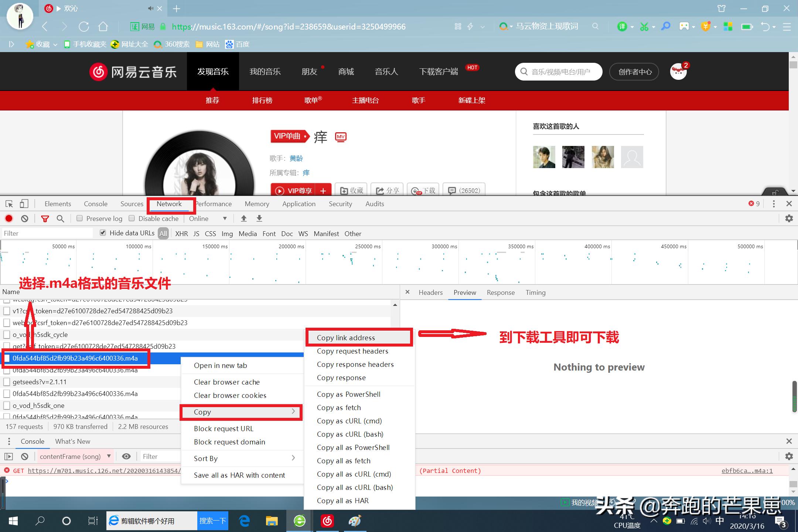
Task: Clear the network requests list
Action: (24, 218)
